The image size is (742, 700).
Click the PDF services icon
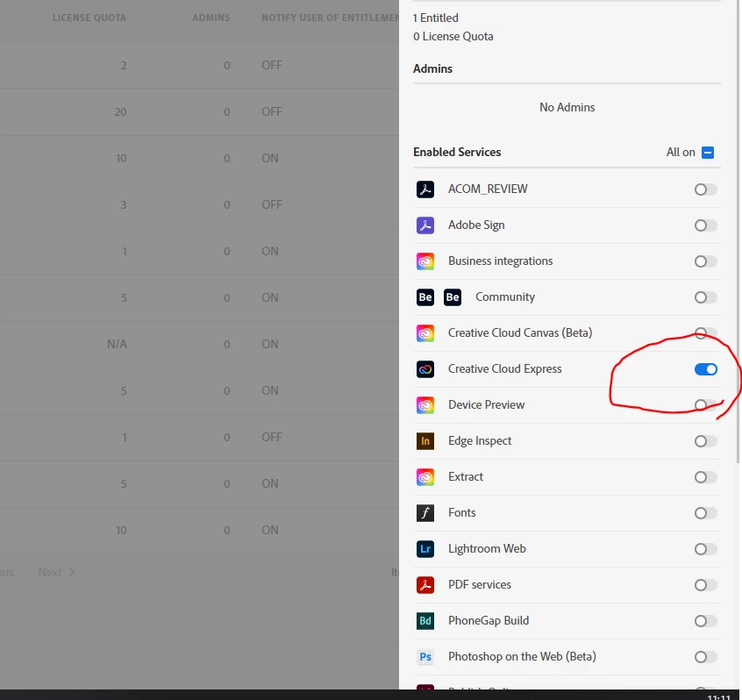tap(425, 585)
